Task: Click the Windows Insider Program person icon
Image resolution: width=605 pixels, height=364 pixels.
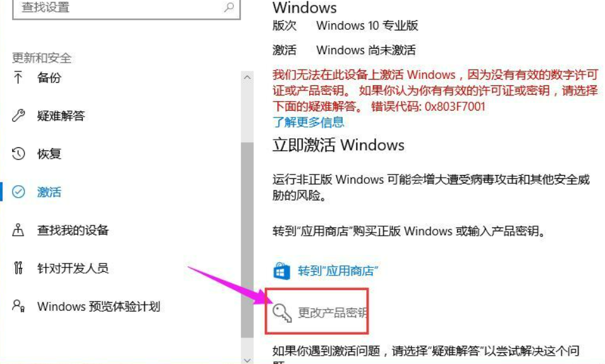Action: (x=18, y=306)
